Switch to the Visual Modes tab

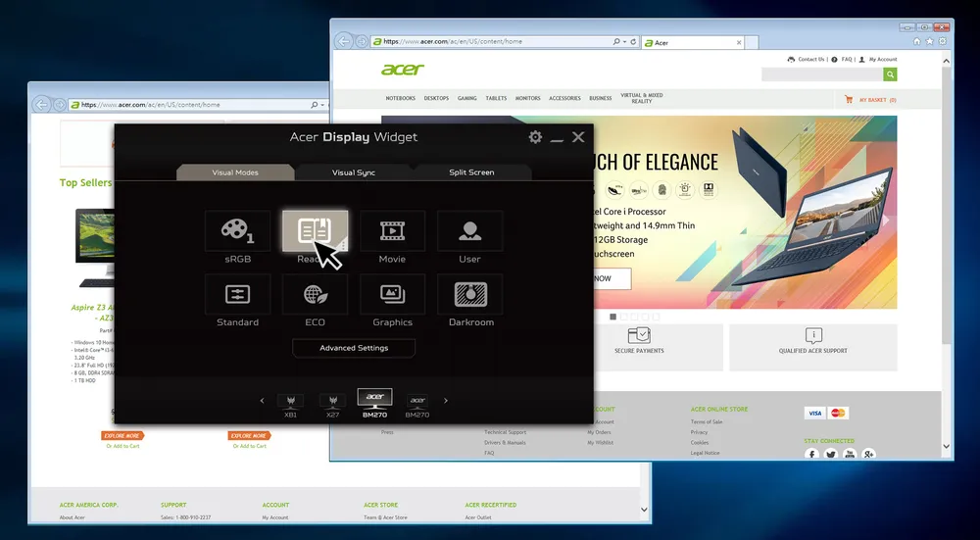pos(235,172)
